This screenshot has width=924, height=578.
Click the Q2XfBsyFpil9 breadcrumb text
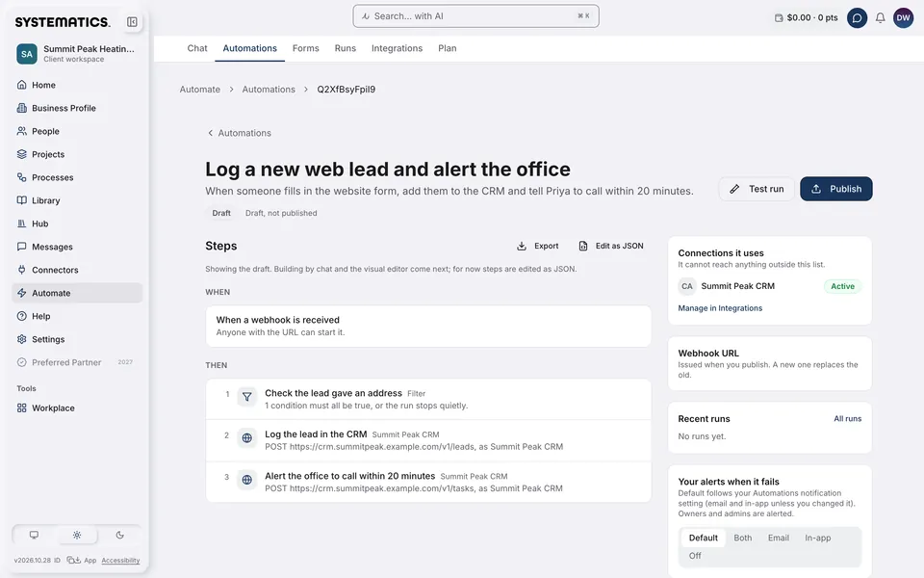(x=346, y=89)
